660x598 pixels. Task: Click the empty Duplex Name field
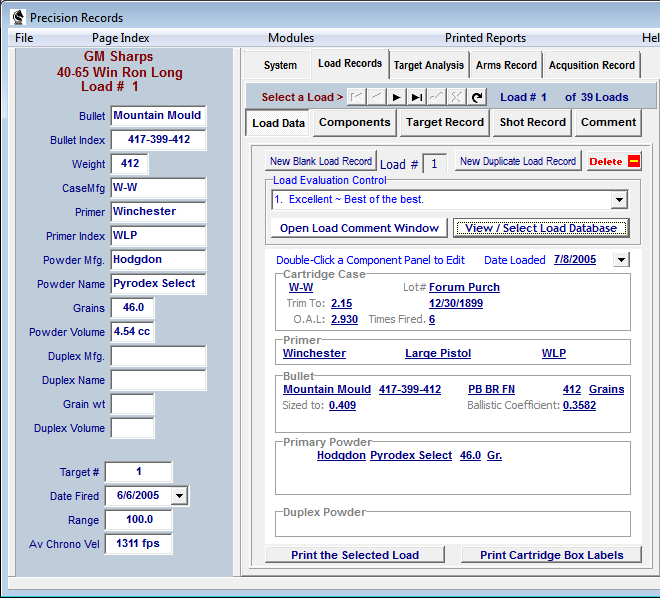(x=158, y=380)
